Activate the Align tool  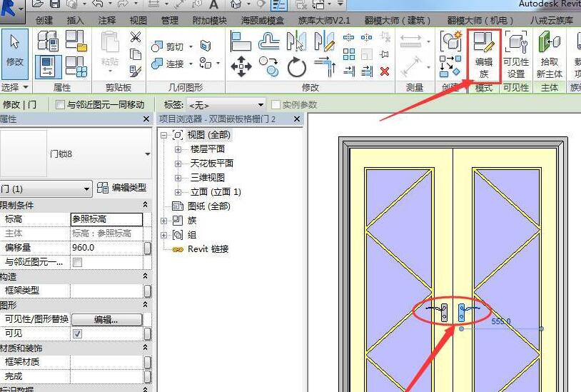(241, 41)
